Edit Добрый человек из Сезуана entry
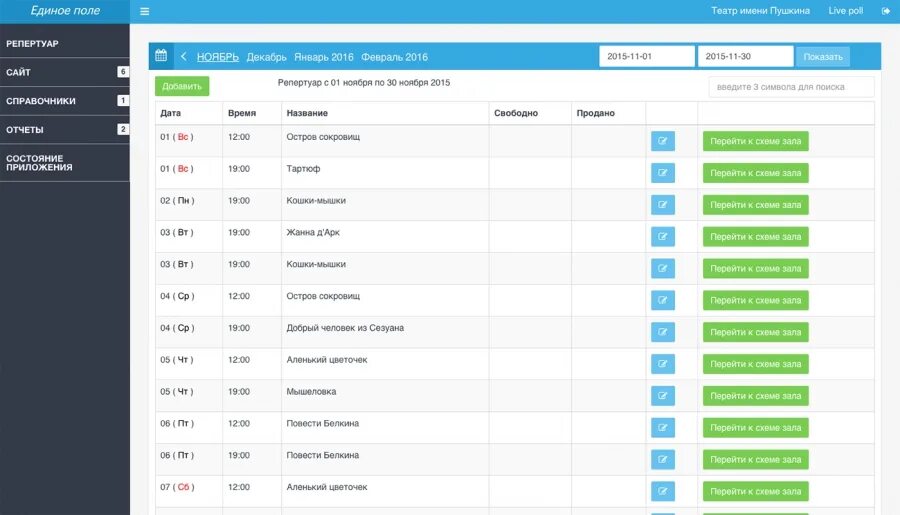Screen dimensions: 900x515 click(662, 332)
